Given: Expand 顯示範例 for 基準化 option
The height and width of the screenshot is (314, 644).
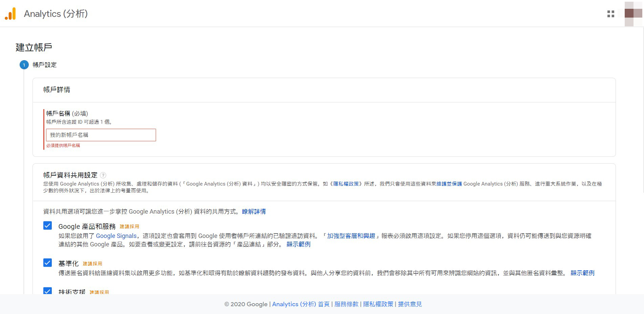Looking at the screenshot, I should pos(582,273).
